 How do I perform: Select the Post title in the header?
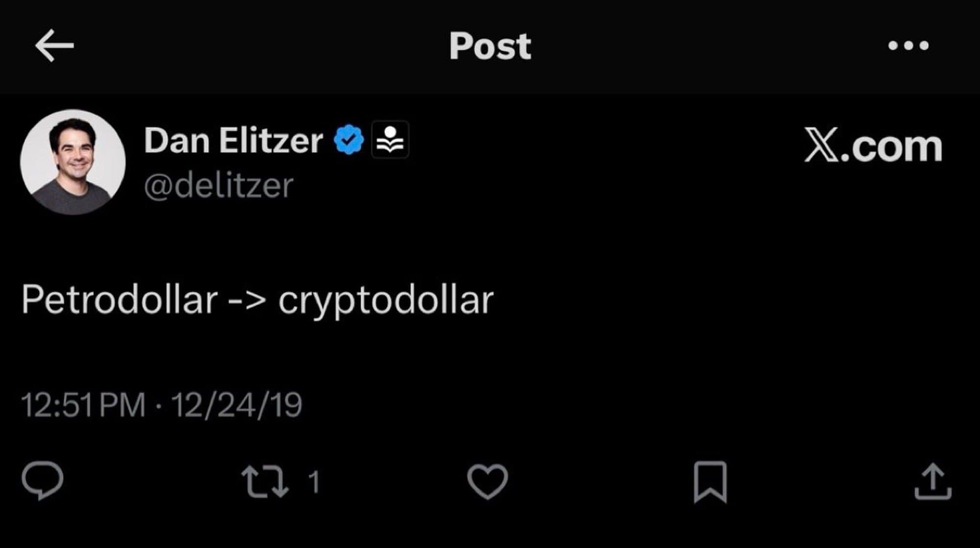490,47
